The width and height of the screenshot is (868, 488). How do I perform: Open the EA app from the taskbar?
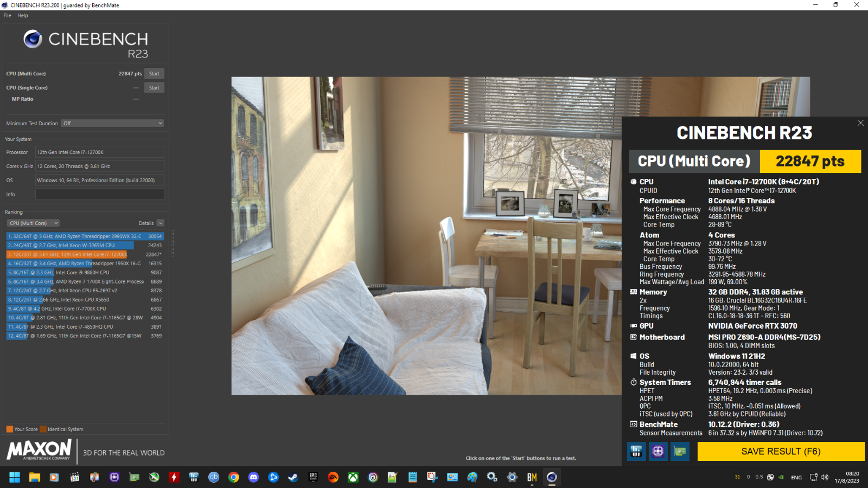pos(333,477)
